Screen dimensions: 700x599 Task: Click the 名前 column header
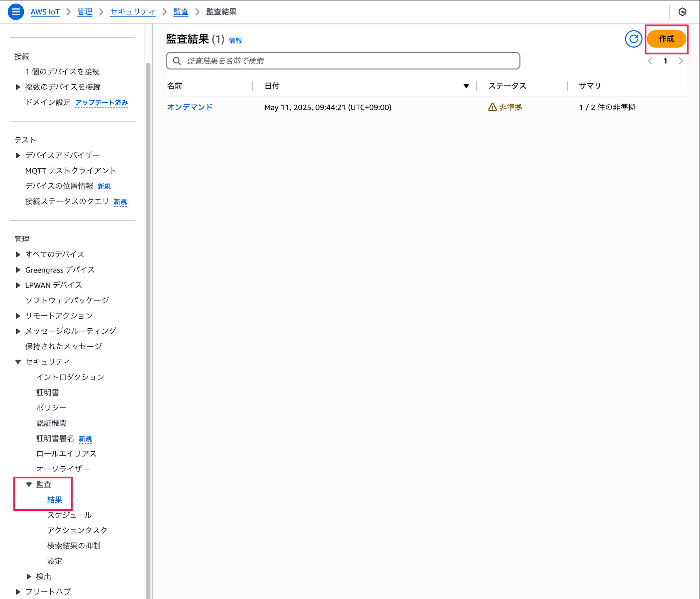pos(175,86)
